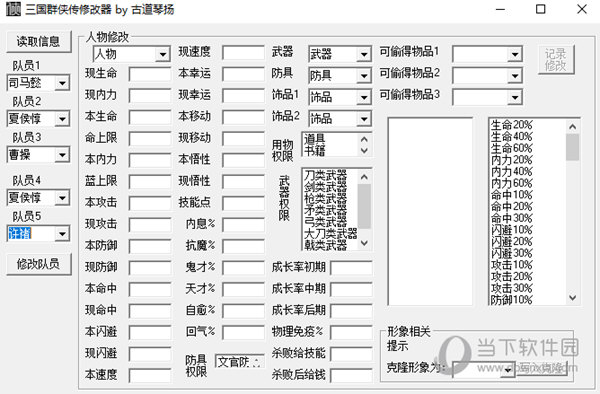This screenshot has height=394, width=600.
Task: Focus the 现速度 input field
Action: click(x=243, y=52)
